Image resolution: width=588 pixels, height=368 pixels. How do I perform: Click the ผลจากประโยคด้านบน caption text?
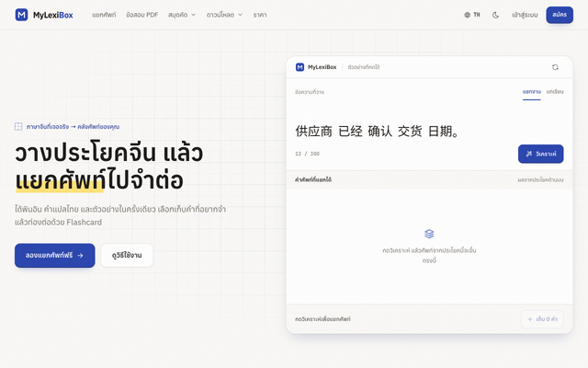pyautogui.click(x=540, y=180)
